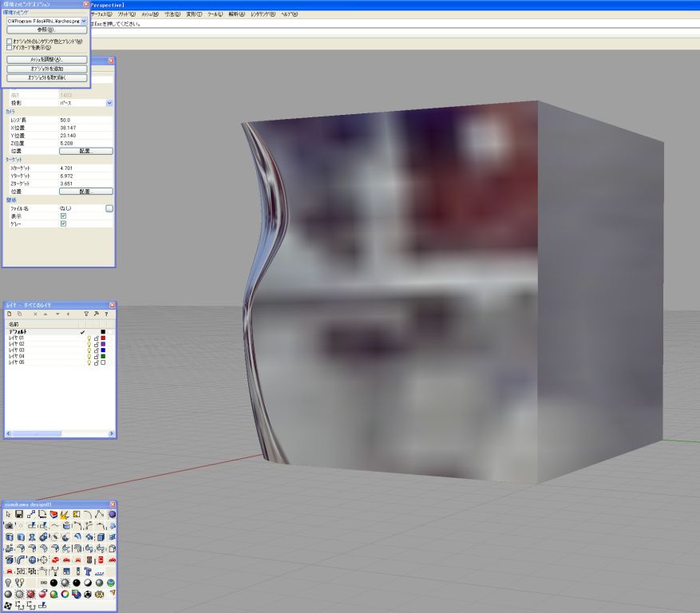
Task: Click the help question mark in the layer panel
Action: [x=106, y=314]
